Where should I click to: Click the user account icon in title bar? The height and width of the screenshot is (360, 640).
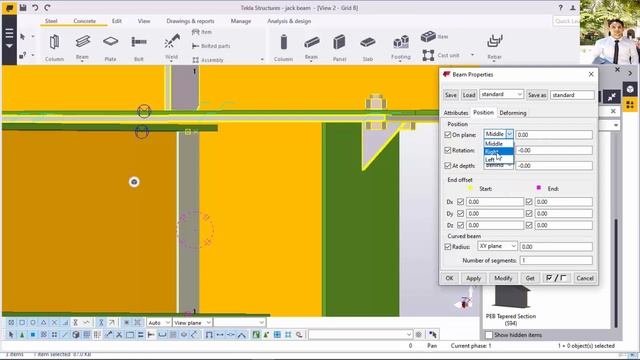tap(573, 8)
